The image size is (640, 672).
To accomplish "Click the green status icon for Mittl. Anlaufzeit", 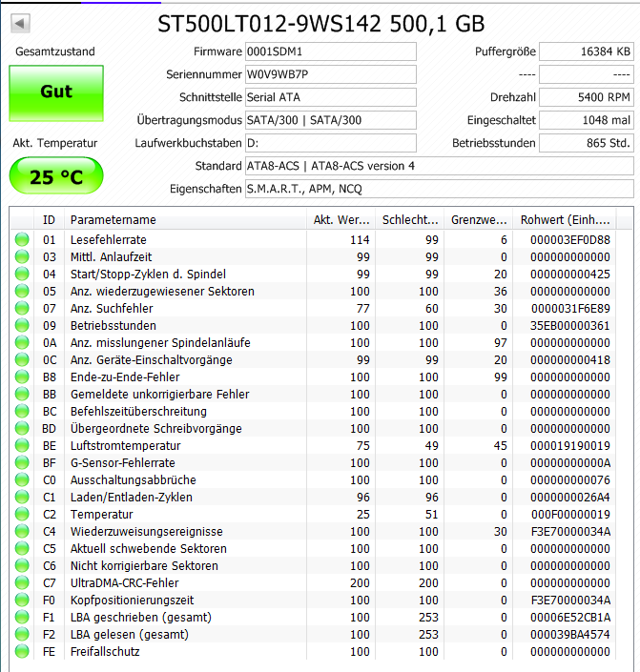I will (x=22, y=256).
